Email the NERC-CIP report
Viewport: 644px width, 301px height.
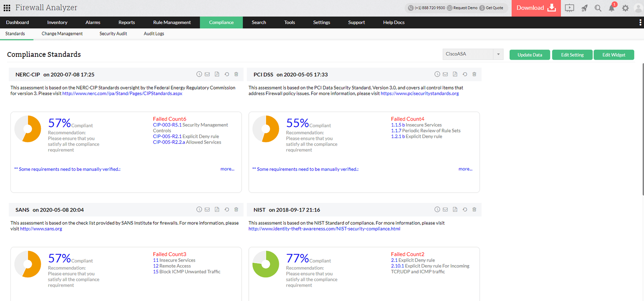click(x=207, y=74)
